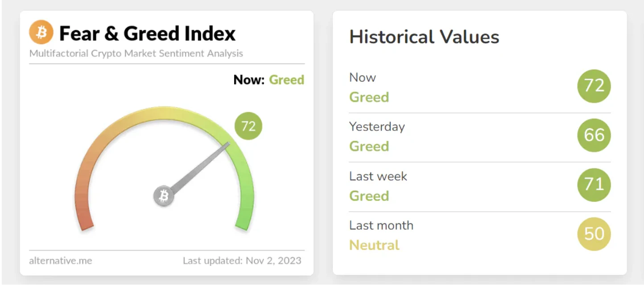The height and width of the screenshot is (285, 644).
Task: Click the gray Bitcoin needle hub icon
Action: (x=164, y=196)
